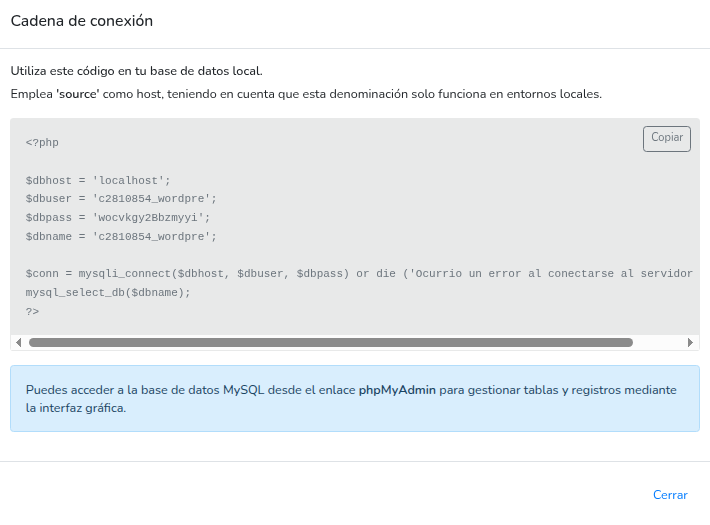Click the $dbname code line
Viewport: 710px width, 525px height.
point(121,236)
